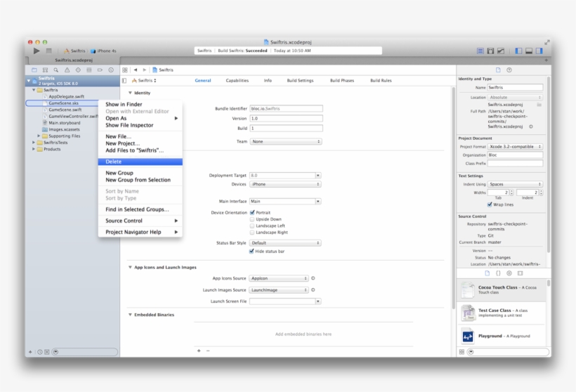Switch to the Standard editor
This screenshot has height=392, width=576.
[x=480, y=51]
